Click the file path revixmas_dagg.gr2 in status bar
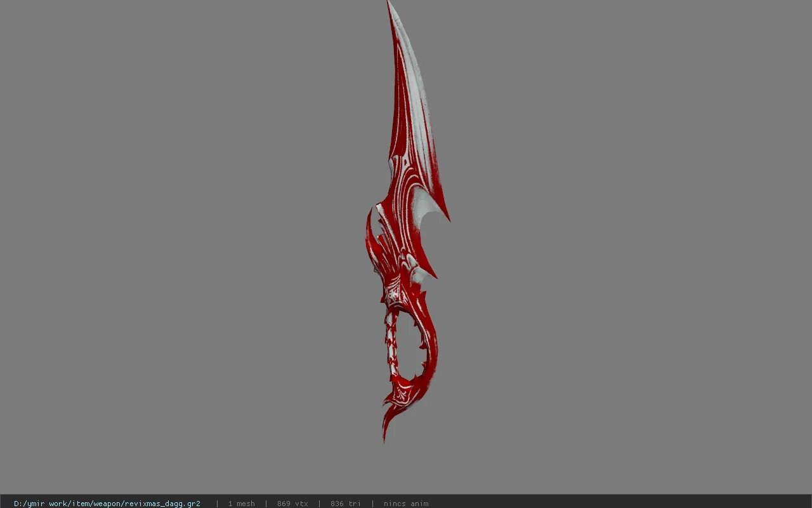This screenshot has width=812, height=508. click(x=107, y=504)
